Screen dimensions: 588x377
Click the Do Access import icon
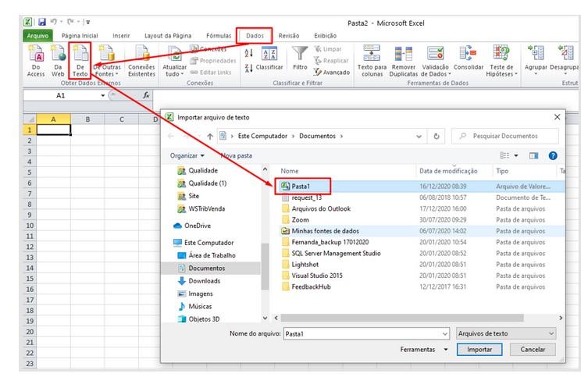(36, 61)
